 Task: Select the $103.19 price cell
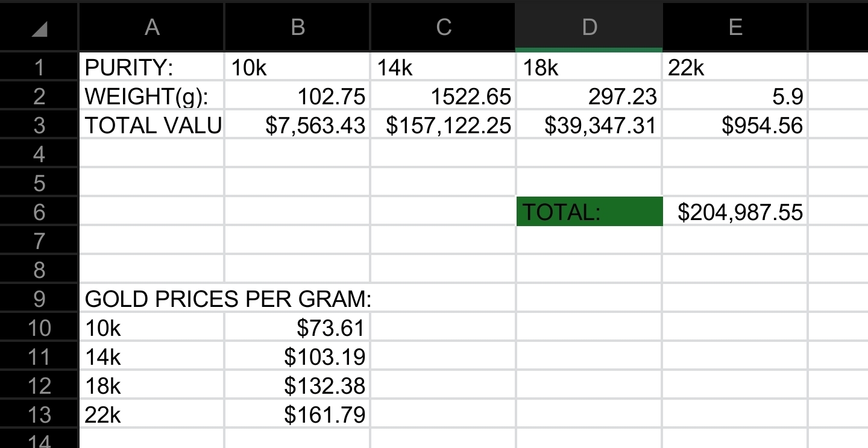[x=297, y=356]
